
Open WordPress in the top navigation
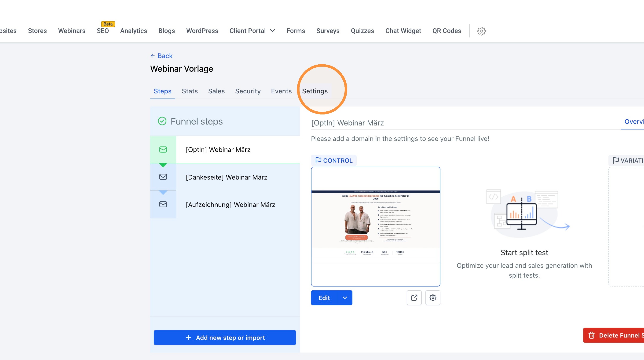pyautogui.click(x=202, y=31)
